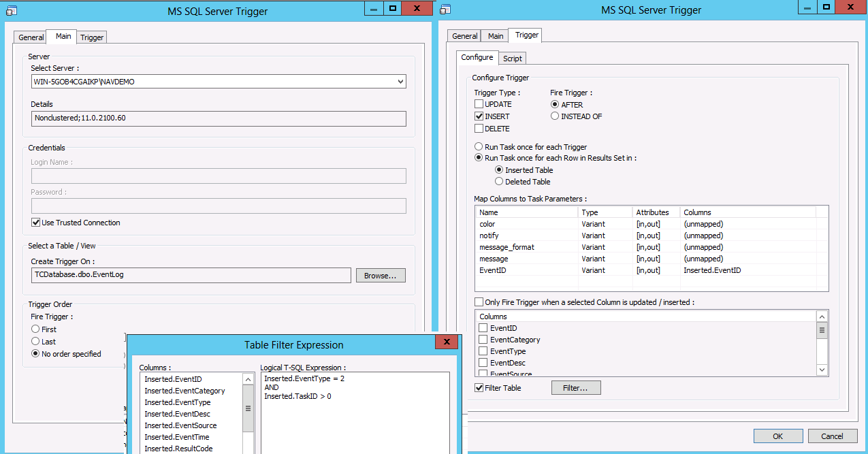Select INSTEAD OF fire trigger option
The height and width of the screenshot is (454, 868).
555,116
